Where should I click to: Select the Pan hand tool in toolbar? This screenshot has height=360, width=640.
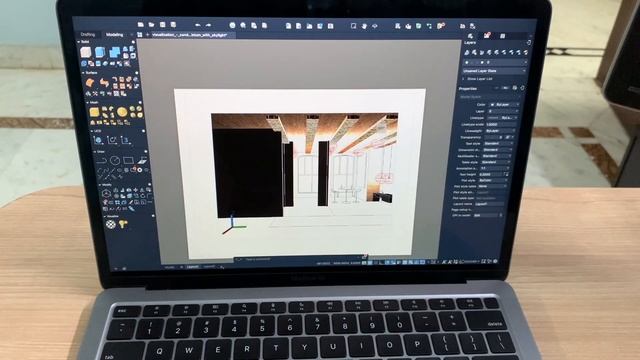(364, 26)
